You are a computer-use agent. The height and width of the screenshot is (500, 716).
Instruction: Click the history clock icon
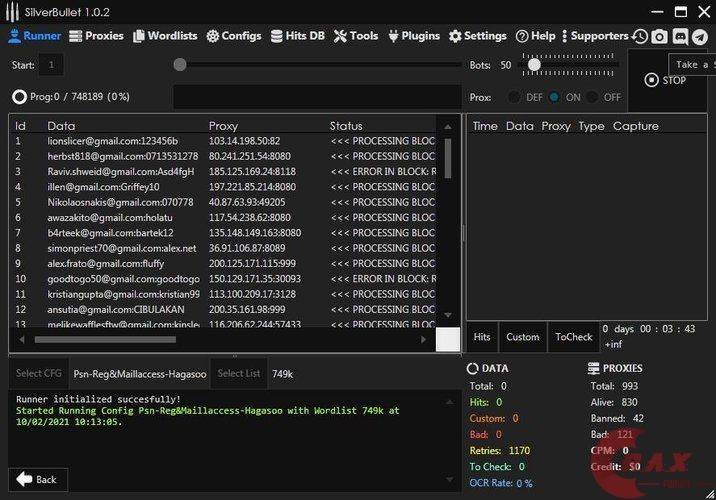pos(640,36)
